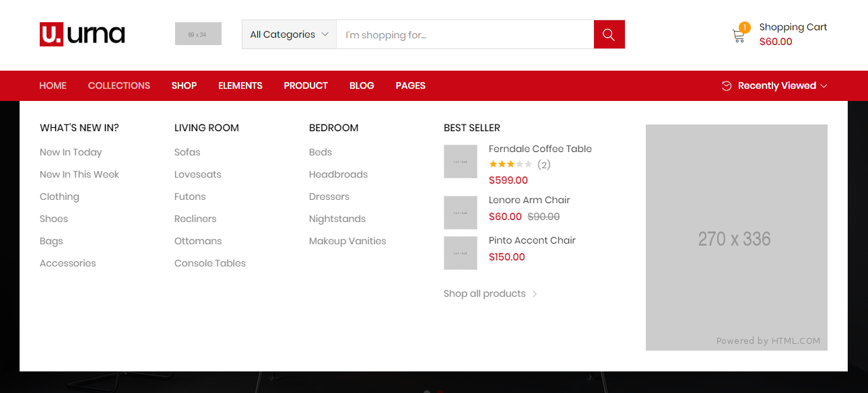
Task: Expand the Recently Viewed chevron
Action: 824,85
